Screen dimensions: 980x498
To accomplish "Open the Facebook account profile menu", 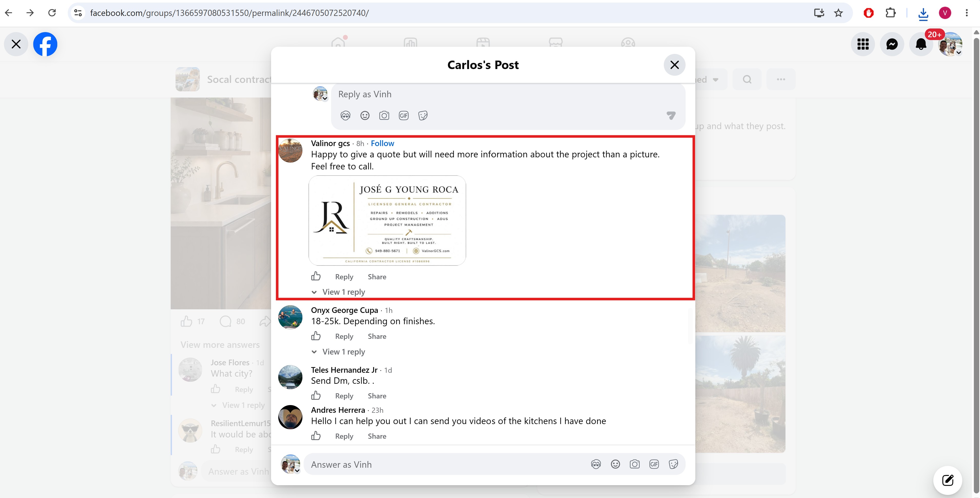I will click(950, 44).
